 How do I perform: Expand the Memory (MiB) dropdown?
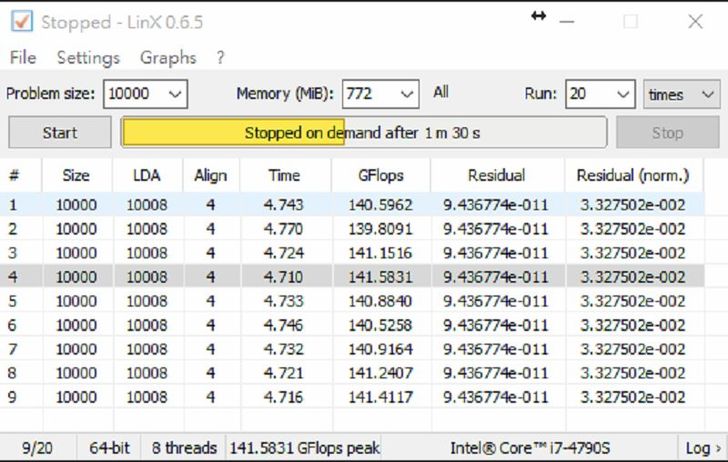point(407,94)
